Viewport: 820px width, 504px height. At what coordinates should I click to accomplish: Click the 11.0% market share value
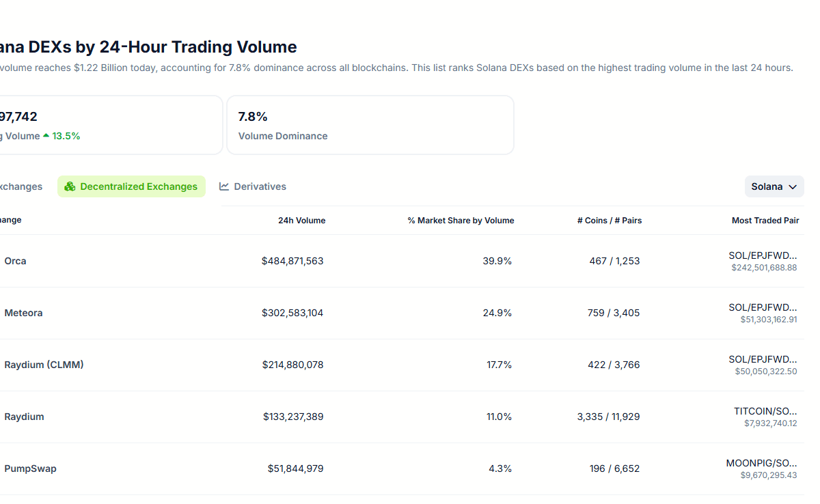[x=500, y=417]
